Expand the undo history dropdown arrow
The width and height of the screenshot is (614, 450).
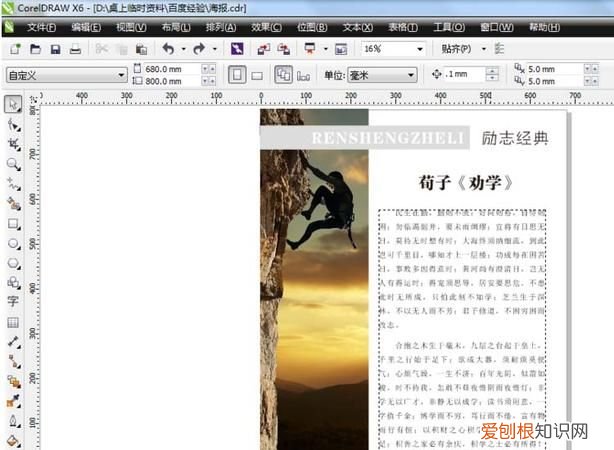click(183, 49)
